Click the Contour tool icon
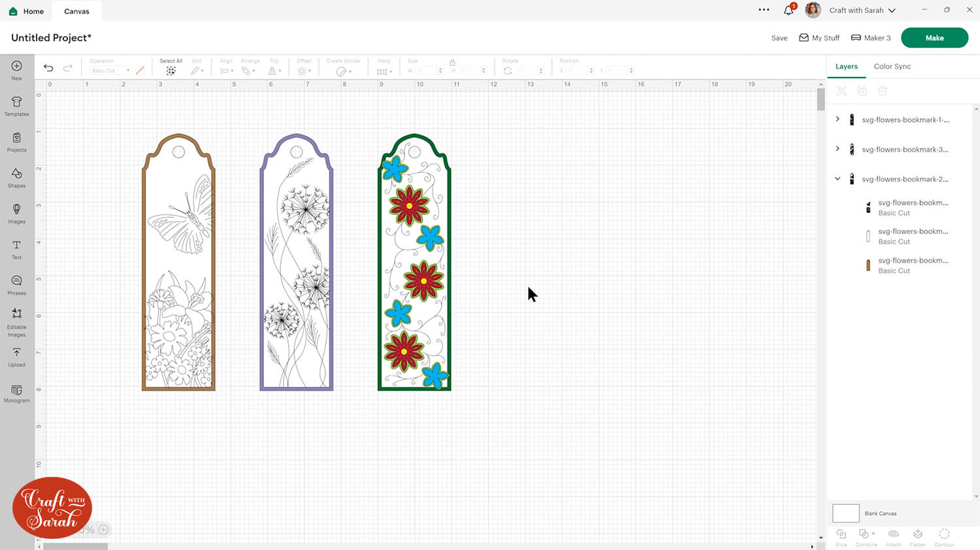This screenshot has width=980, height=550. pos(944,534)
